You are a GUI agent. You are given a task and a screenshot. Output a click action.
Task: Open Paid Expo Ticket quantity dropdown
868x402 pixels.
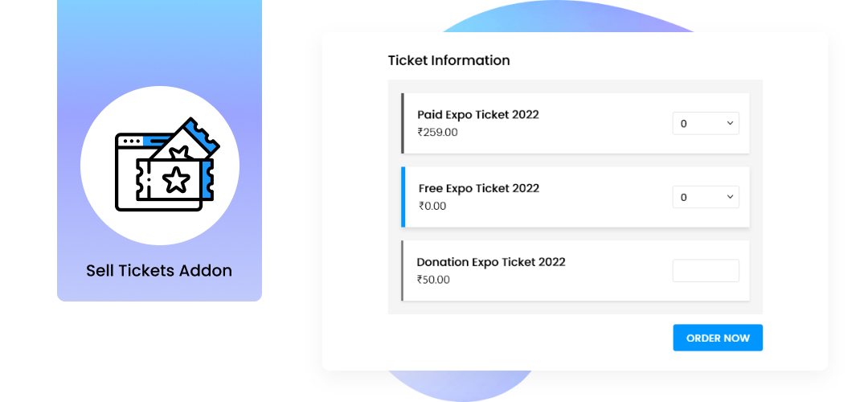pyautogui.click(x=706, y=124)
